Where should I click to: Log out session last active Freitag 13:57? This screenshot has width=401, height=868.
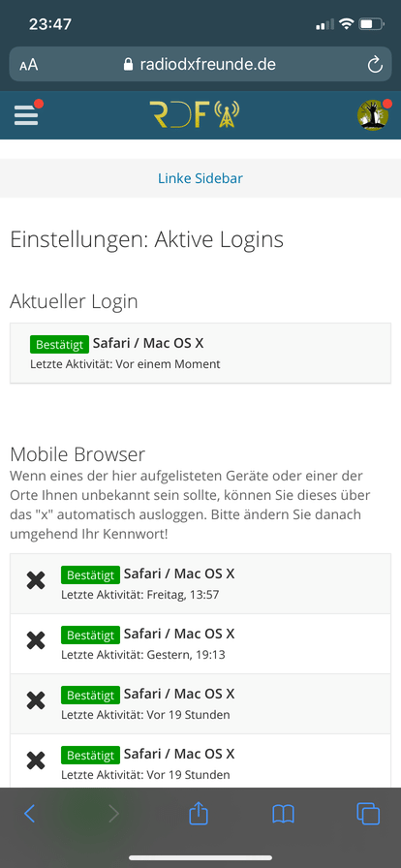coord(36,580)
